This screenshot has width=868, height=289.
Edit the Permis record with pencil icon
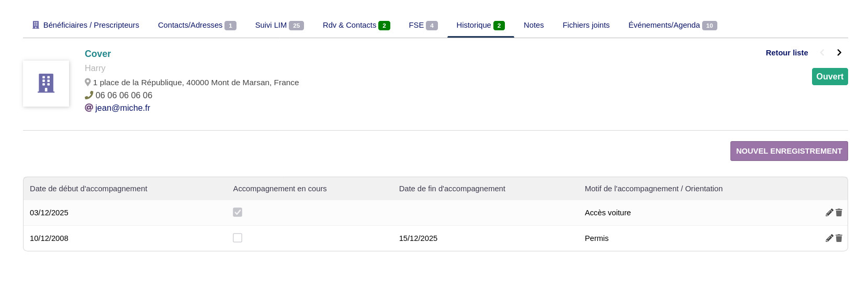point(829,238)
